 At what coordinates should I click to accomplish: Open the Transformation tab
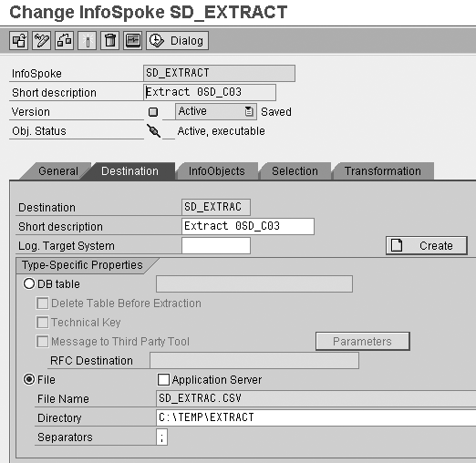(383, 171)
